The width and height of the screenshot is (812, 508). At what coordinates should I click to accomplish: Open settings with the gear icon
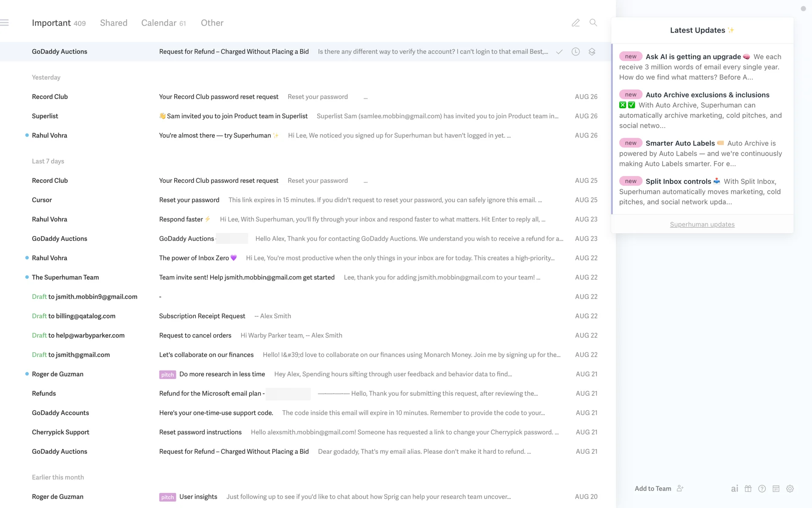[x=790, y=489]
